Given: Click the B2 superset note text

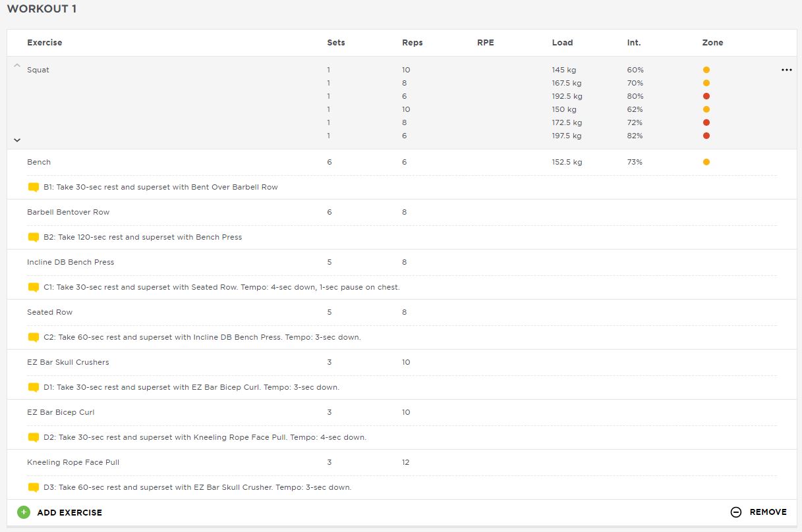Looking at the screenshot, I should click(x=143, y=237).
